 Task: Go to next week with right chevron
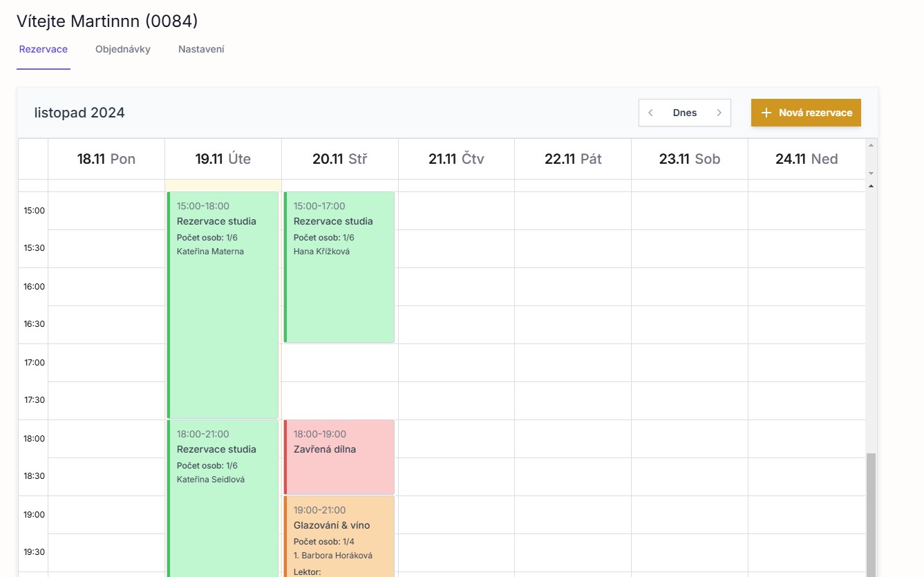[719, 113]
